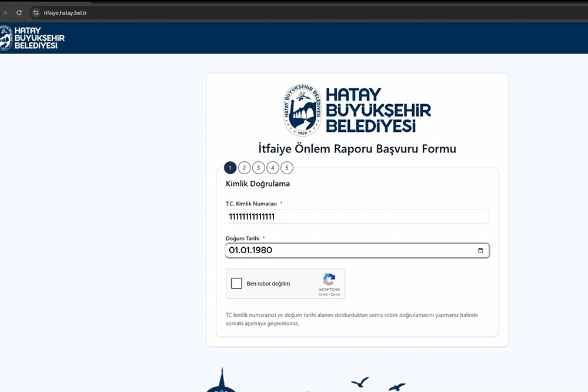Click the address bar URL itfaiye.hatay.bel.tr

[x=65, y=12]
